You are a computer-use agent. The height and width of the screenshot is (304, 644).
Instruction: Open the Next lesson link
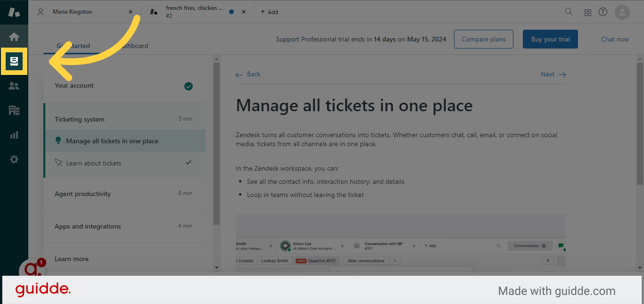(553, 74)
